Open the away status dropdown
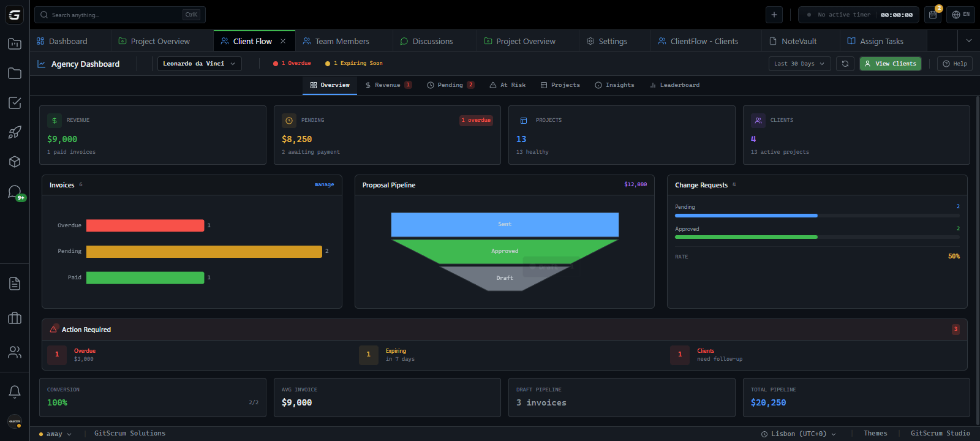The width and height of the screenshot is (980, 441). pyautogui.click(x=55, y=434)
